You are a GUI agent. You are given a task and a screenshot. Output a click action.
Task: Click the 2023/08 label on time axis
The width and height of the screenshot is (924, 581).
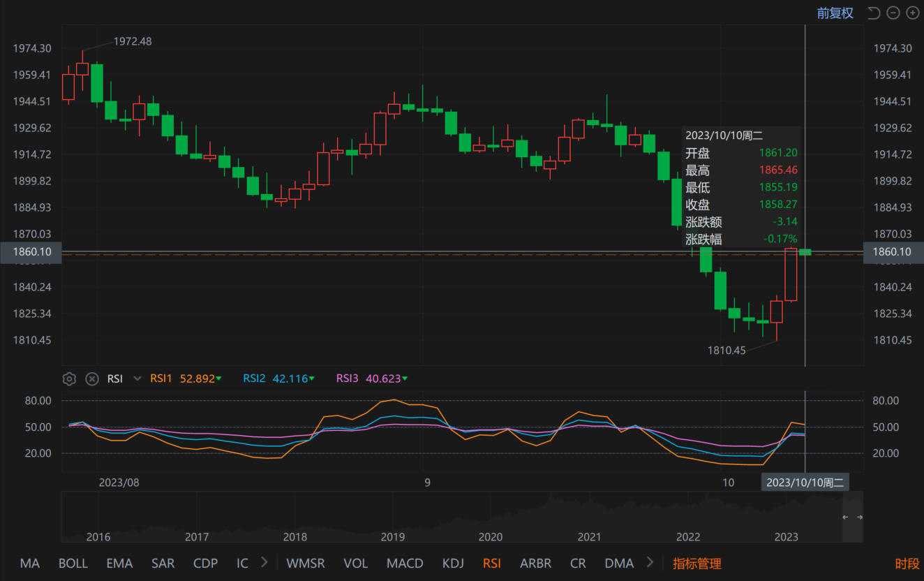click(119, 483)
